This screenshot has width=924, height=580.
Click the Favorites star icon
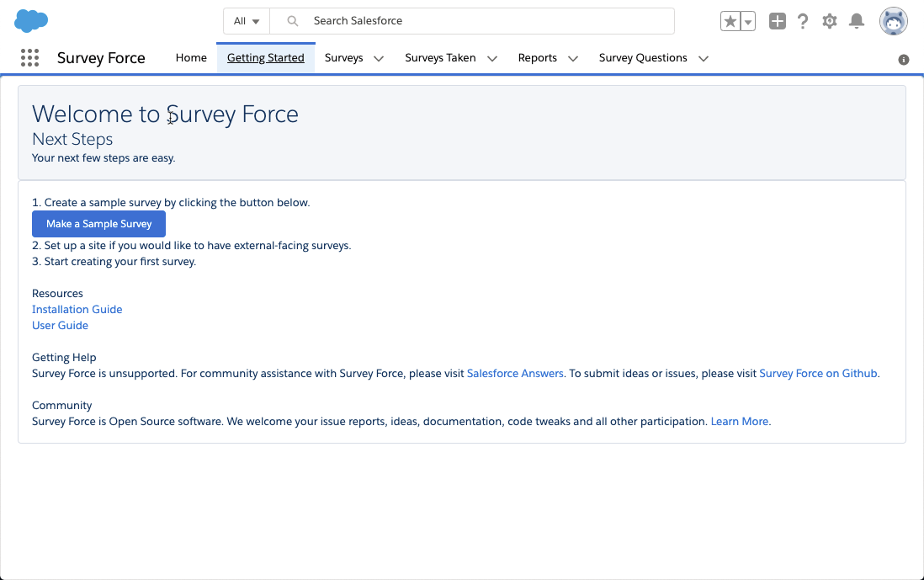[730, 21]
